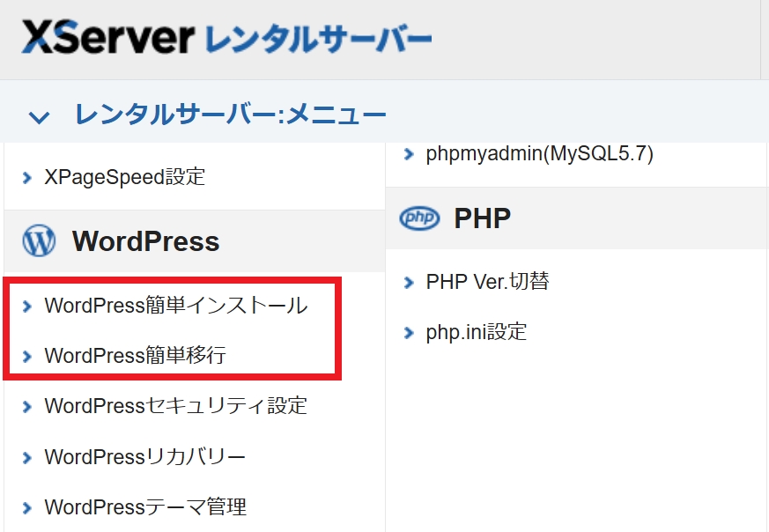Image resolution: width=769 pixels, height=532 pixels.
Task: Click the arrow beside WordPress簡単移行
Action: coord(27,357)
